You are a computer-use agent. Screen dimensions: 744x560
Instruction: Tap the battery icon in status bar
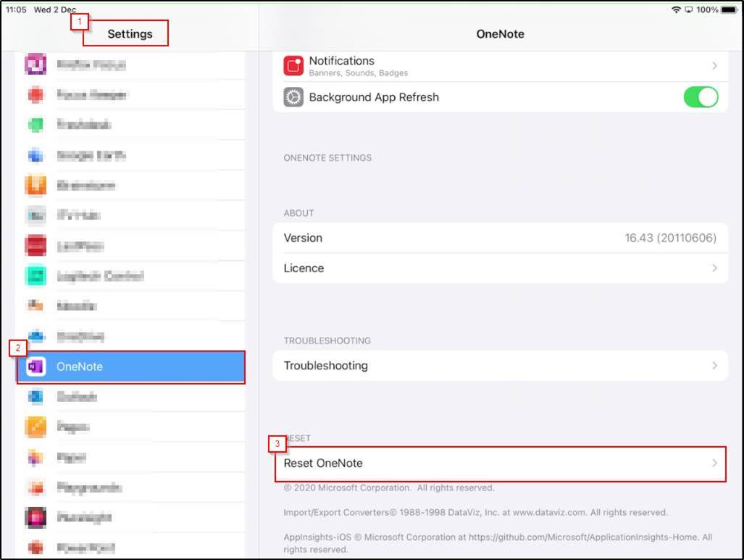730,9
